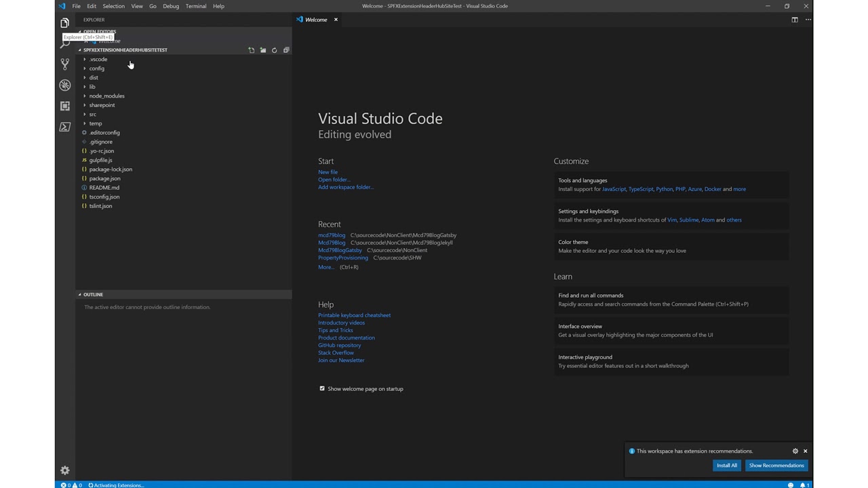
Task: Click the New file link
Action: tap(328, 172)
